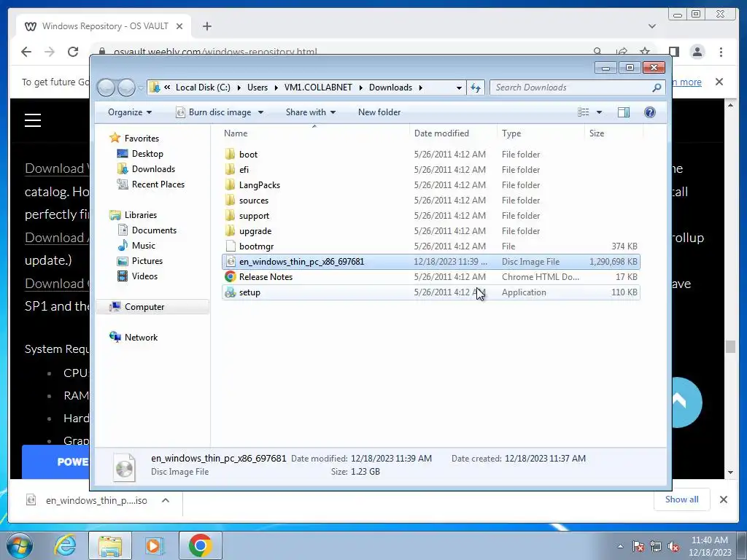Select the Release Notes Chrome HTML file
747x560 pixels.
431,276
